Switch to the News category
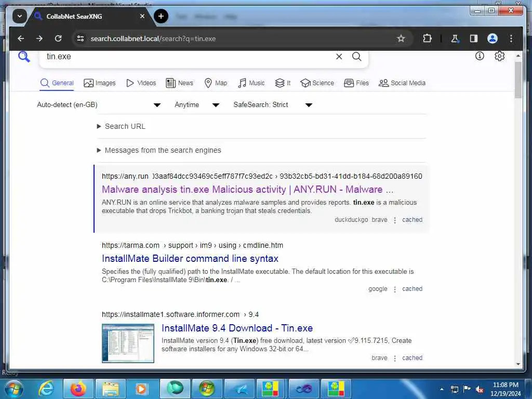Screen dimensions: 532x399 tap(179, 83)
